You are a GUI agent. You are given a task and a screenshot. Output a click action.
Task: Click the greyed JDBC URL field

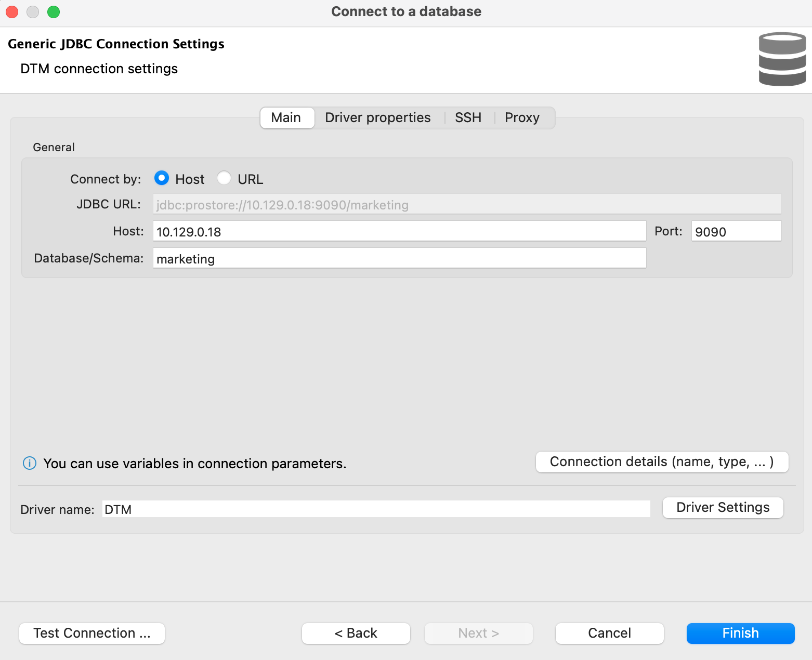(x=466, y=204)
